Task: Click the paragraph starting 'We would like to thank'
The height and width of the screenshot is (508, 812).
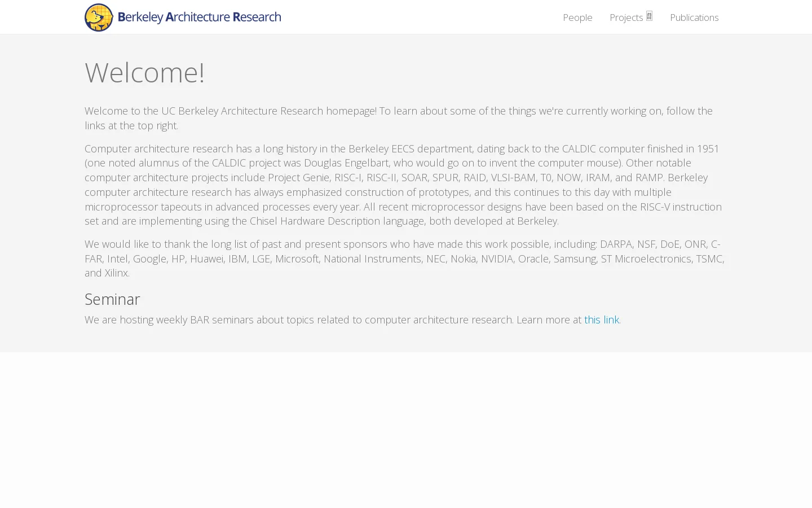Action: (405, 259)
